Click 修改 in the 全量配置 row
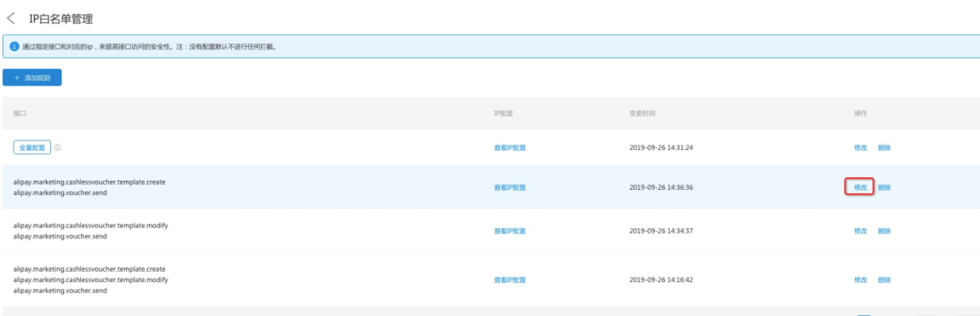Screen dimensions: 980x316 [861, 148]
